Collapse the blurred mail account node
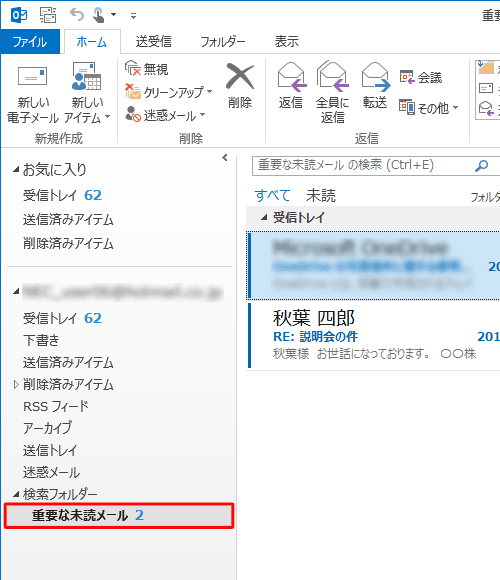The width and height of the screenshot is (500, 580). (16, 292)
